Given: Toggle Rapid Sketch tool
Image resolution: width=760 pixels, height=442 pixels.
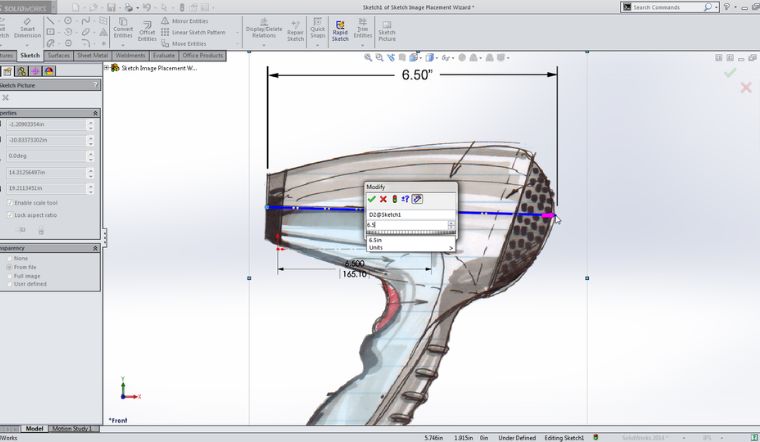Looking at the screenshot, I should tap(340, 31).
